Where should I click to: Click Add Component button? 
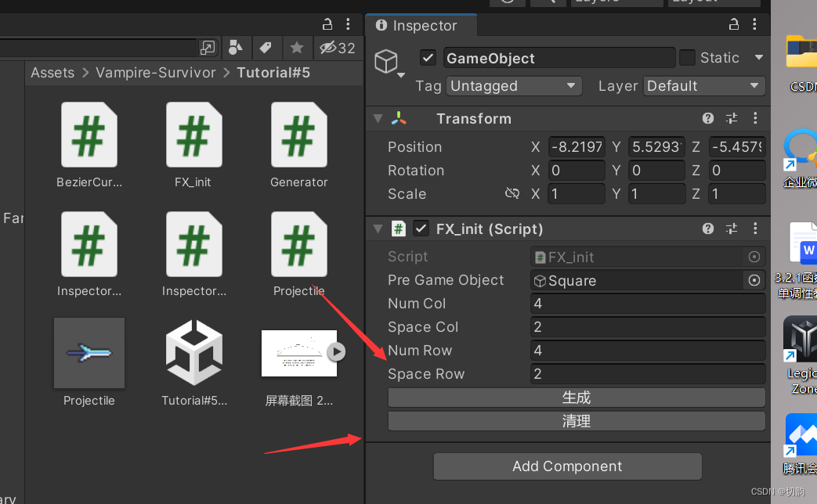(x=567, y=466)
